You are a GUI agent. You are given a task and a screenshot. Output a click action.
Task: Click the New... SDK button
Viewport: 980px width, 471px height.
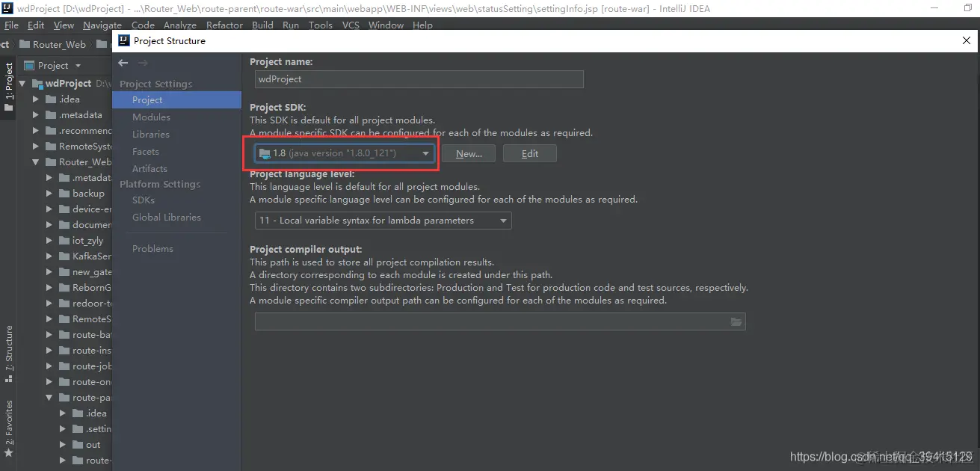[469, 153]
